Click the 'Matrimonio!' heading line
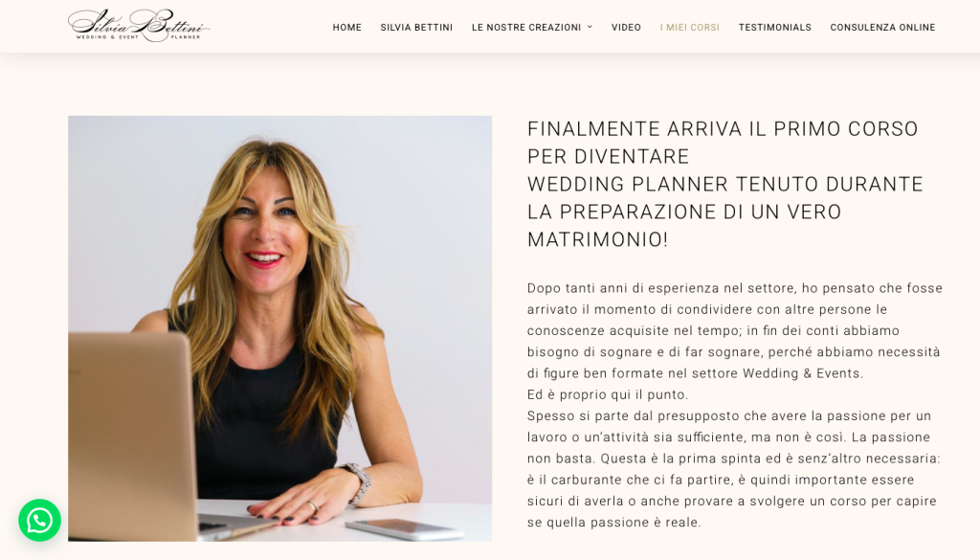Screen dimensions: 980x560 pyautogui.click(x=597, y=239)
